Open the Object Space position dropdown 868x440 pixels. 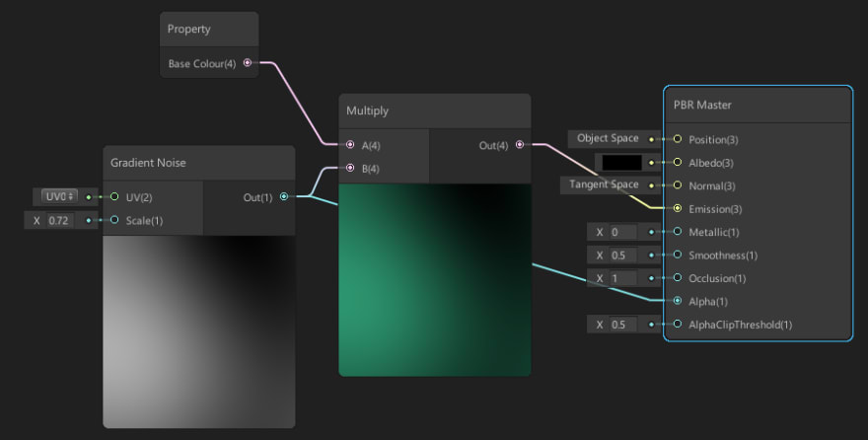point(608,138)
